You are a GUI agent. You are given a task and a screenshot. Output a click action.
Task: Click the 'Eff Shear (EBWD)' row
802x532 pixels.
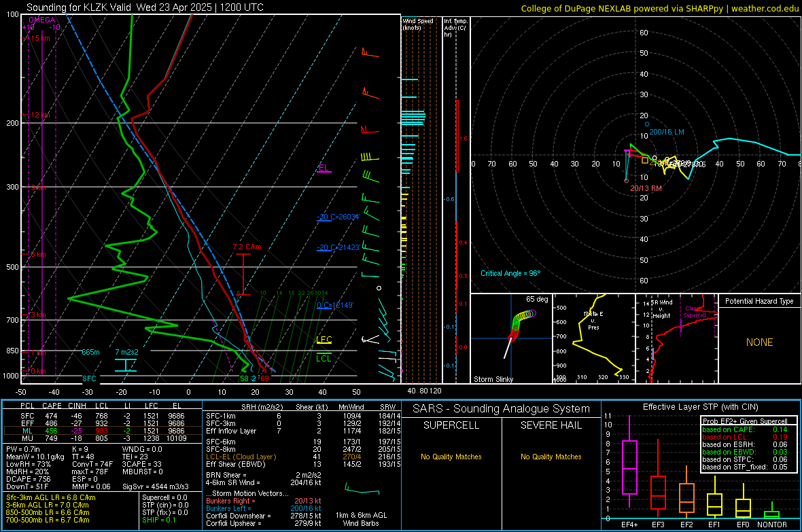point(303,465)
